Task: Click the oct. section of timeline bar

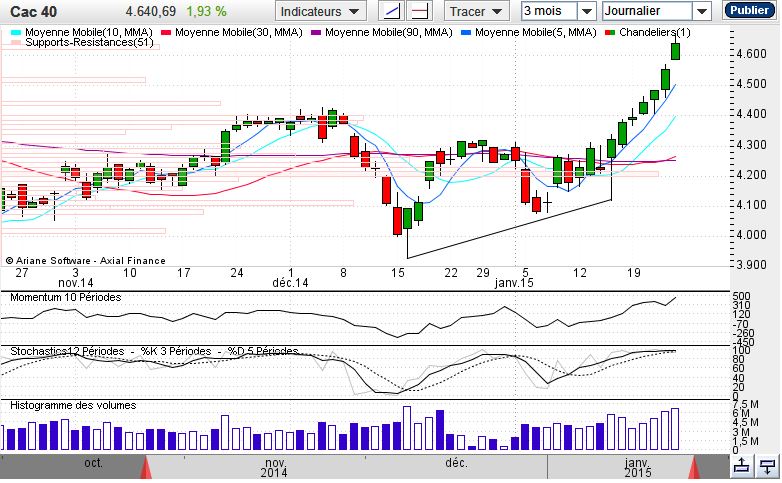Action: pyautogui.click(x=93, y=463)
